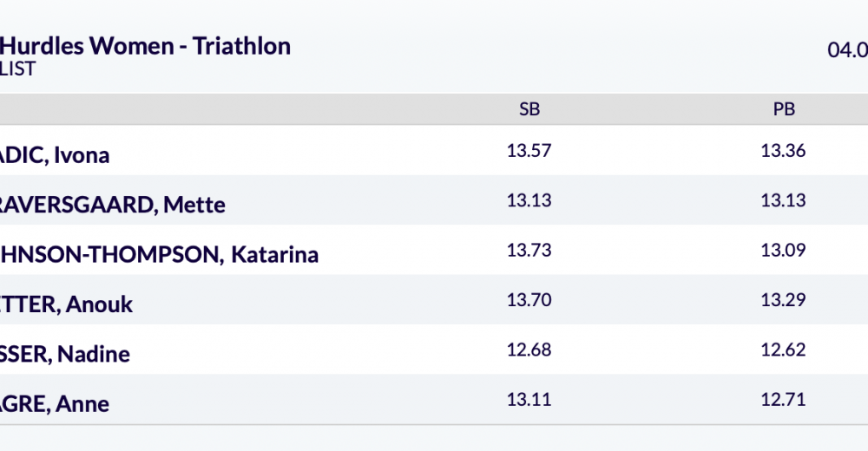Open the Anne athlete entry

55,403
